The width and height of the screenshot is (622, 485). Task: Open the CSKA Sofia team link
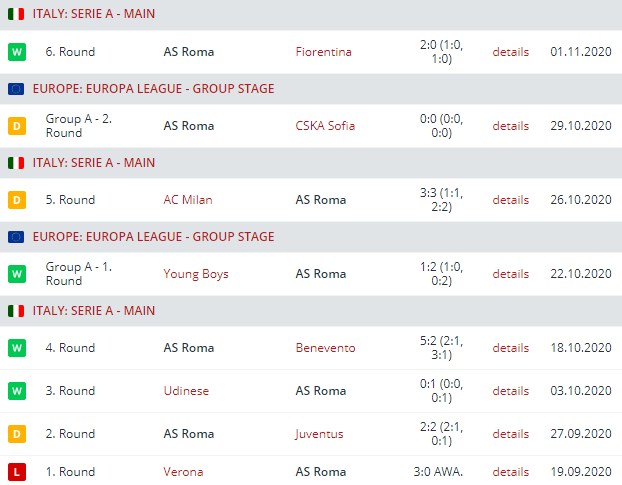coord(325,126)
